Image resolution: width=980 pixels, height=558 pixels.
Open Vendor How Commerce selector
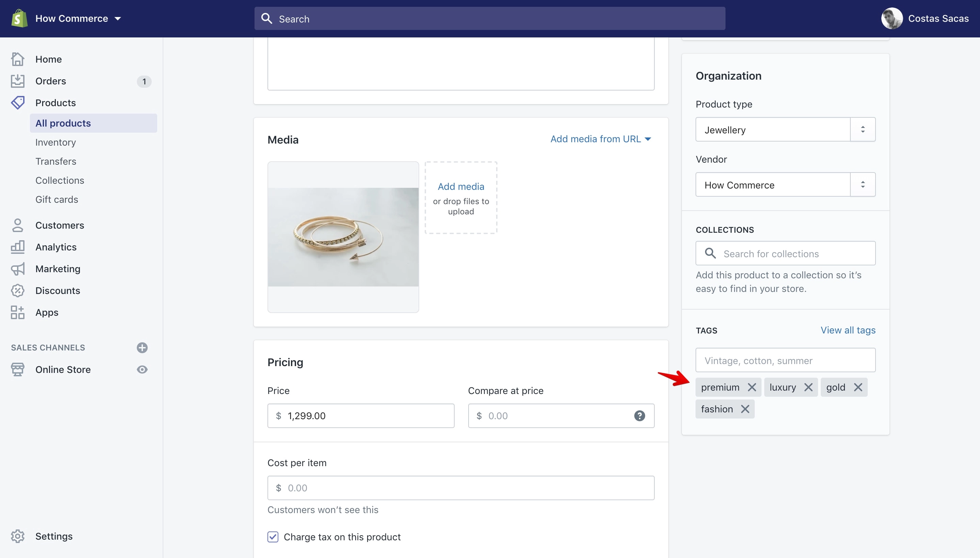pyautogui.click(x=785, y=185)
